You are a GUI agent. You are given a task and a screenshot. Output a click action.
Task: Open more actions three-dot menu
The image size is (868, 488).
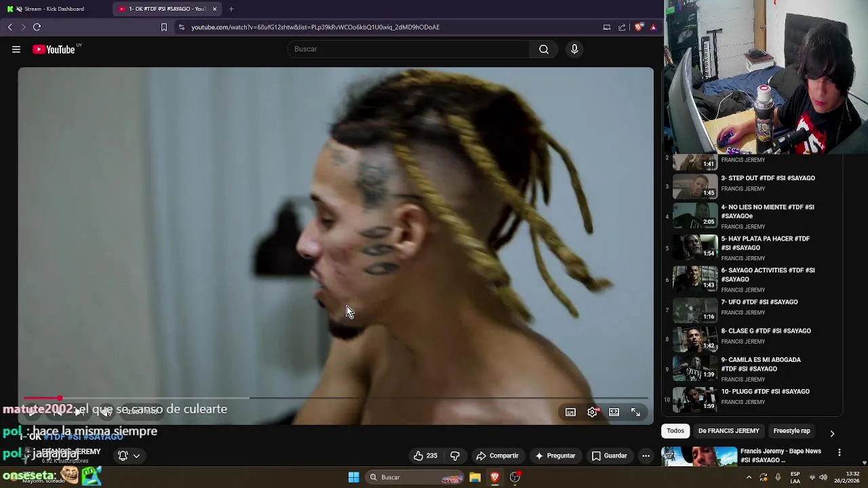[646, 455]
